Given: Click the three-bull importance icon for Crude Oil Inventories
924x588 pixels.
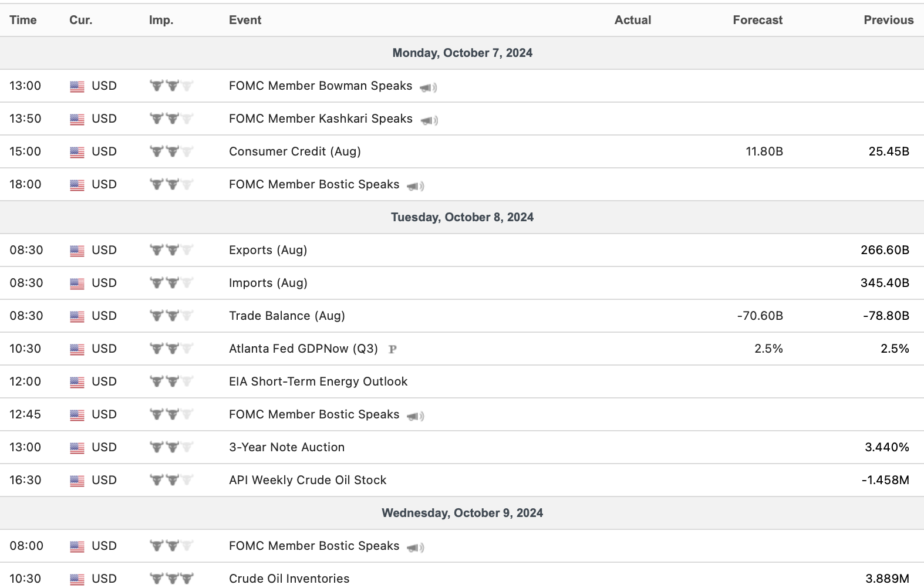Looking at the screenshot, I should pyautogui.click(x=171, y=579).
